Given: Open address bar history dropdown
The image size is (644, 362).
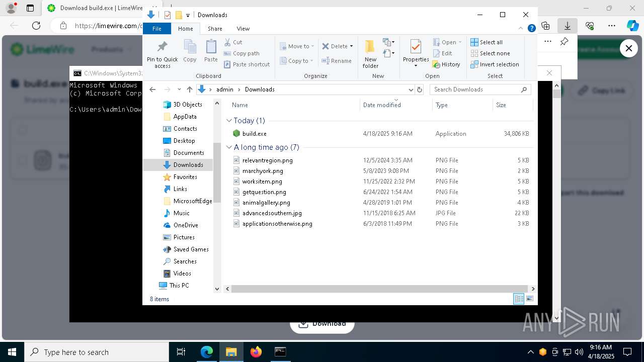Looking at the screenshot, I should [411, 89].
